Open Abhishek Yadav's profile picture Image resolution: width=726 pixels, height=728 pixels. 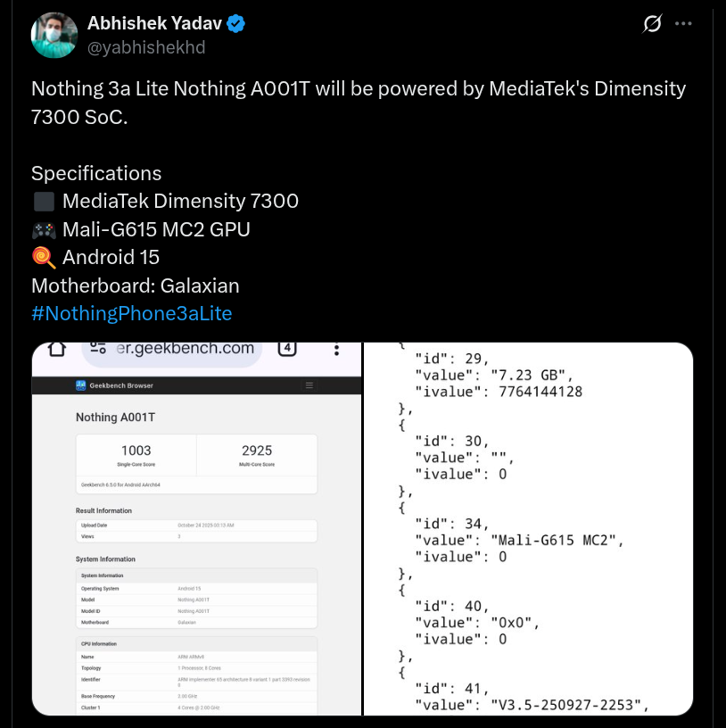(53, 37)
